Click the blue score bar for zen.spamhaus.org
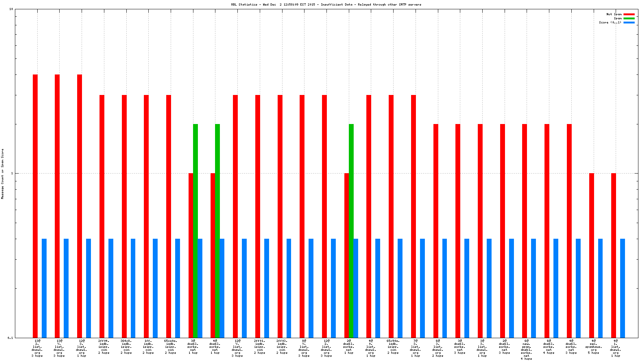This screenshot has width=644, height=362. (x=600, y=288)
